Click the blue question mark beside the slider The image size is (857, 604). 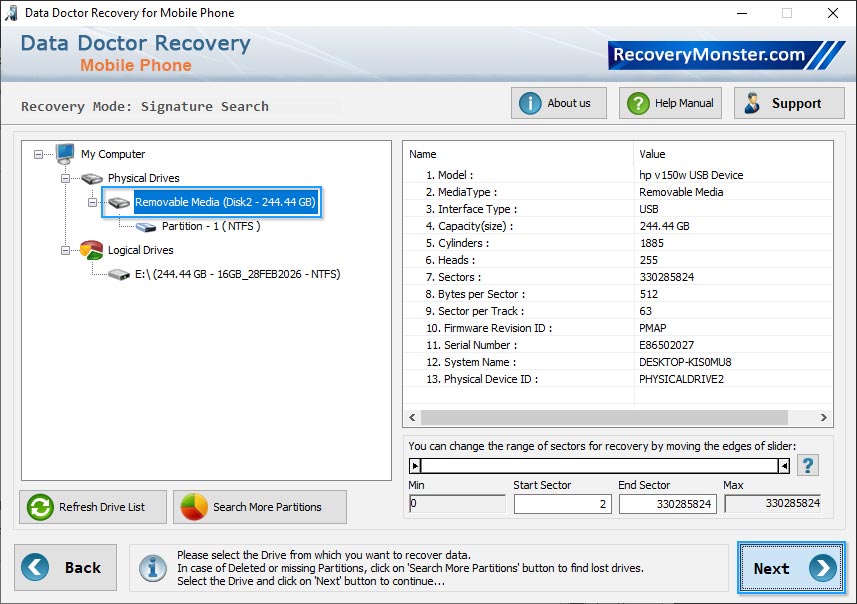click(807, 465)
